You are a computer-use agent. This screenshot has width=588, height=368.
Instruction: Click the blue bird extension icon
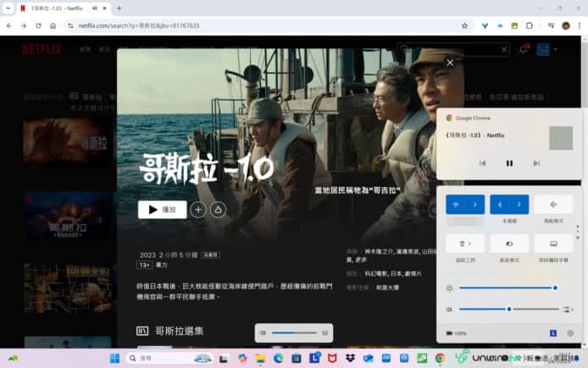(485, 26)
